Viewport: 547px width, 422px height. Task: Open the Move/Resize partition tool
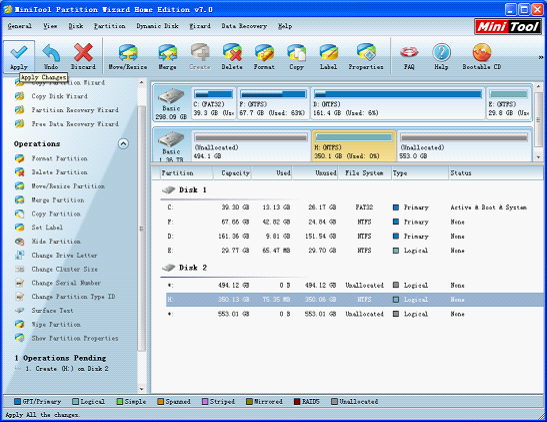(x=128, y=56)
